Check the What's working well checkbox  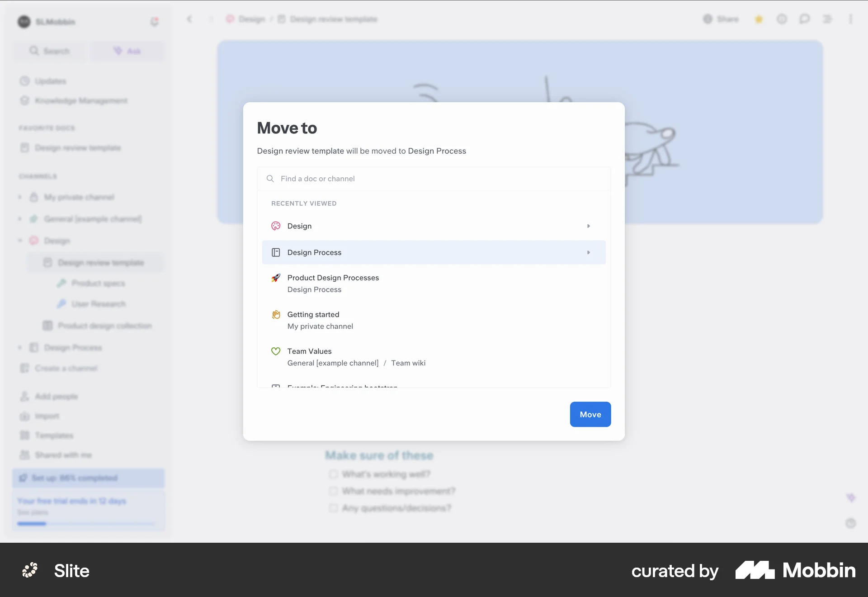point(333,474)
